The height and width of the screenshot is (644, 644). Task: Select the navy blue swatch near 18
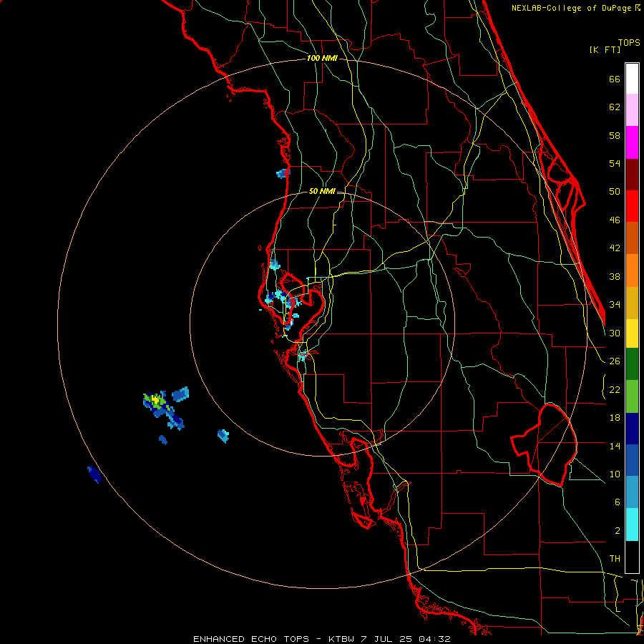pos(632,429)
